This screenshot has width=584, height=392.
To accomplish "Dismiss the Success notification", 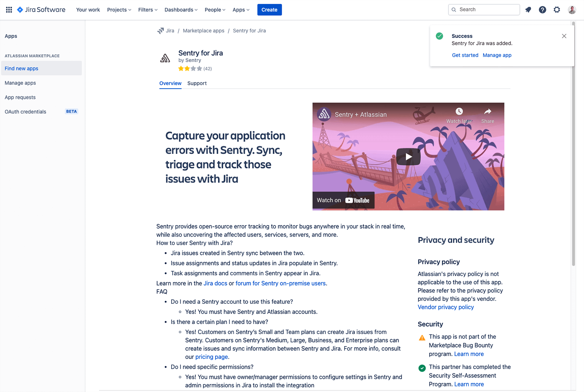I will (564, 36).
